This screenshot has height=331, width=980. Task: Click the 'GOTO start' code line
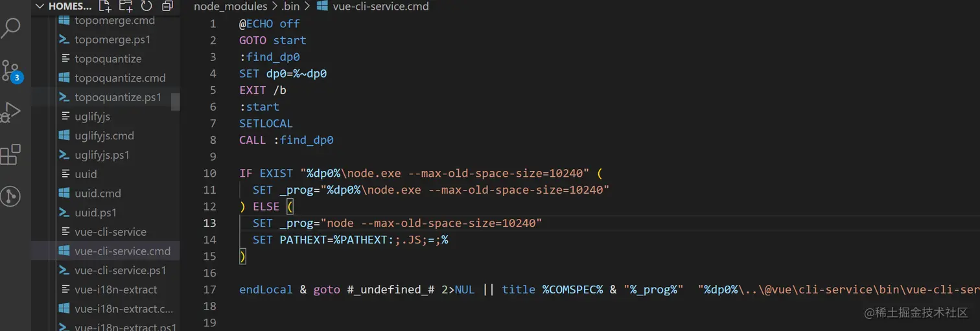click(273, 40)
